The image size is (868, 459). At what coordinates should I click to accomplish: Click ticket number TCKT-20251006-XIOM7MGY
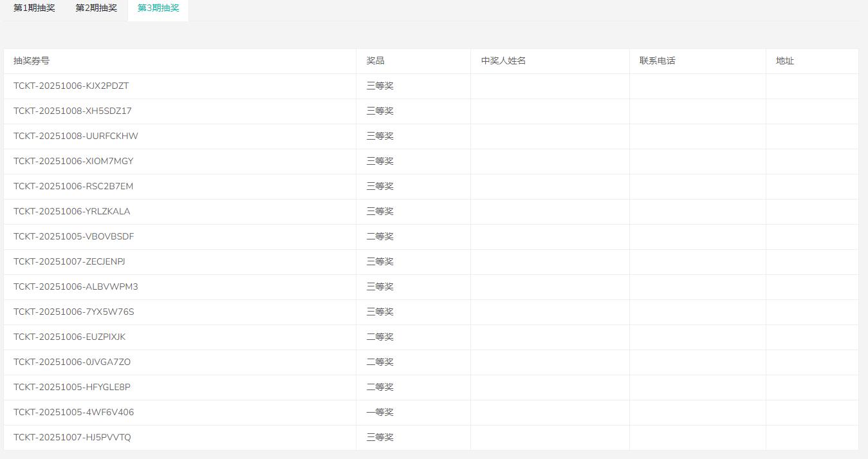[x=73, y=162]
